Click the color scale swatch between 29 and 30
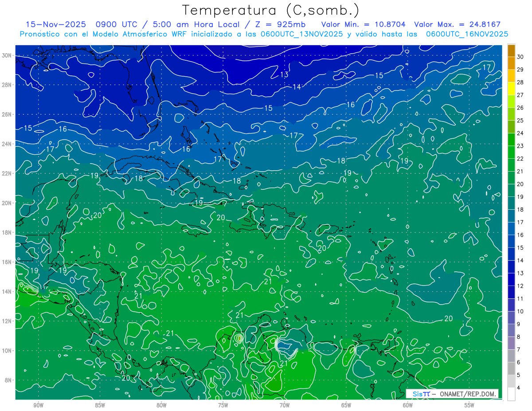Viewport: 532px width, 411px height. coord(511,63)
